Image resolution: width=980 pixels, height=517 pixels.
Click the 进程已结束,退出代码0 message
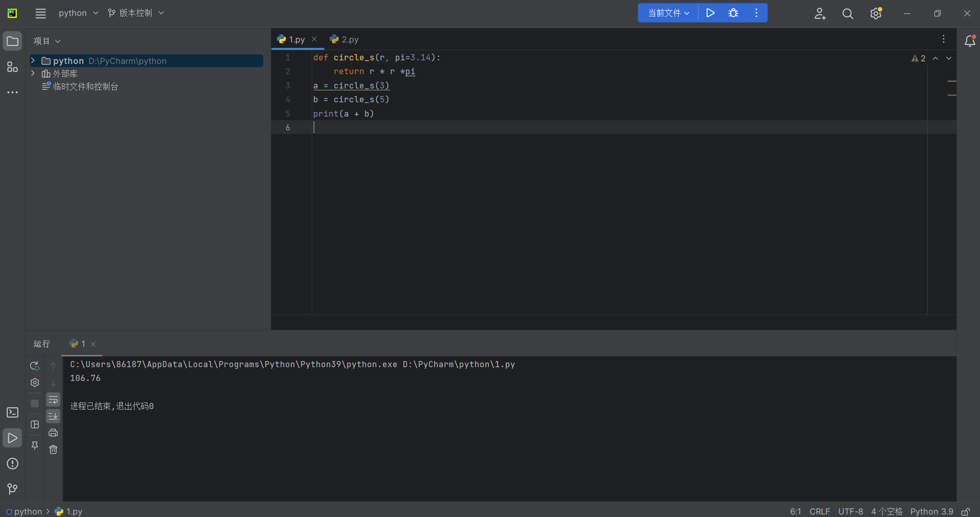[x=112, y=406]
